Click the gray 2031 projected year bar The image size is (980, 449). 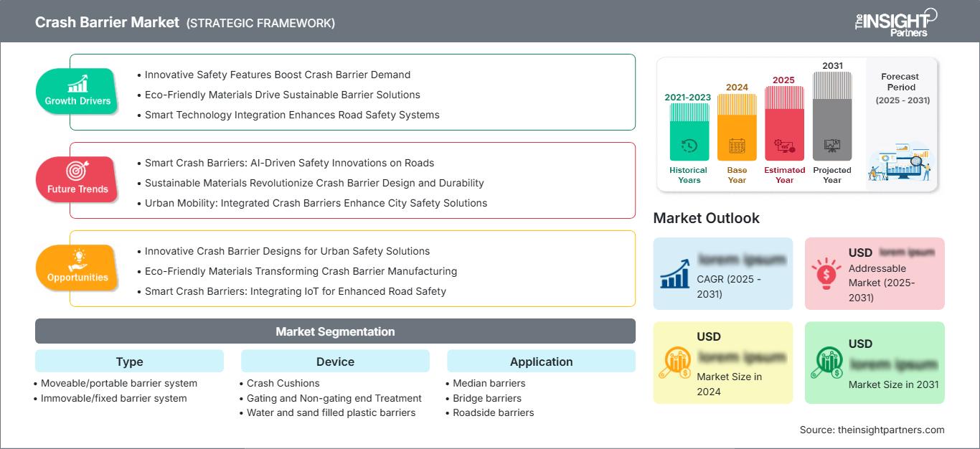pyautogui.click(x=832, y=116)
